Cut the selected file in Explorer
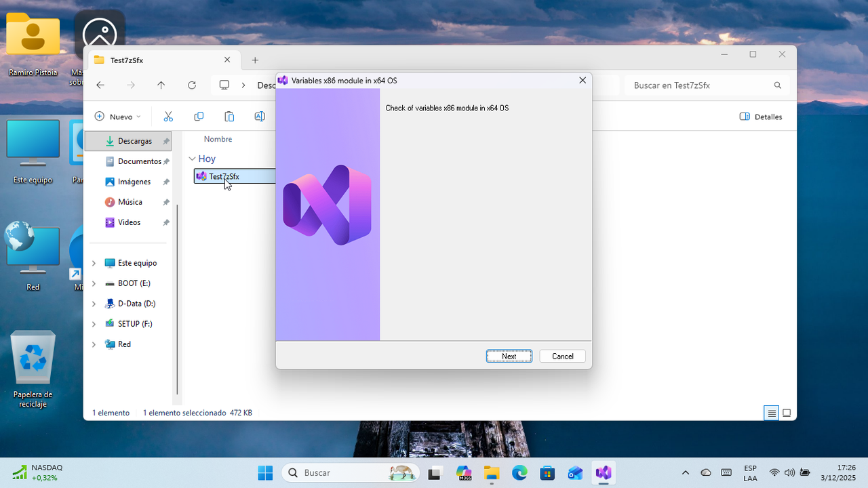The height and width of the screenshot is (488, 868). coord(168,117)
